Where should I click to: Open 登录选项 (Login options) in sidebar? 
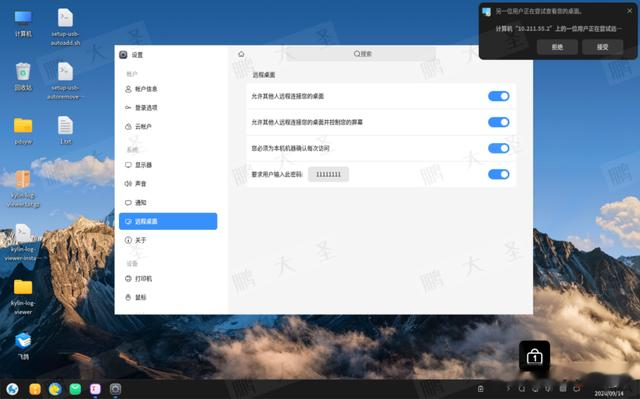[x=168, y=108]
